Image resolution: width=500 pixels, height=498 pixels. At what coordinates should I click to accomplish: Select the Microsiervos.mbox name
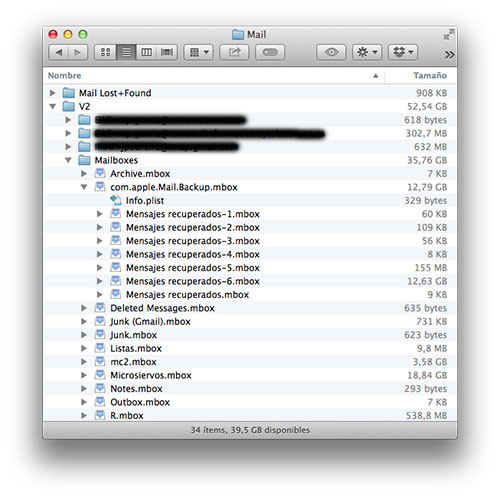click(x=151, y=375)
